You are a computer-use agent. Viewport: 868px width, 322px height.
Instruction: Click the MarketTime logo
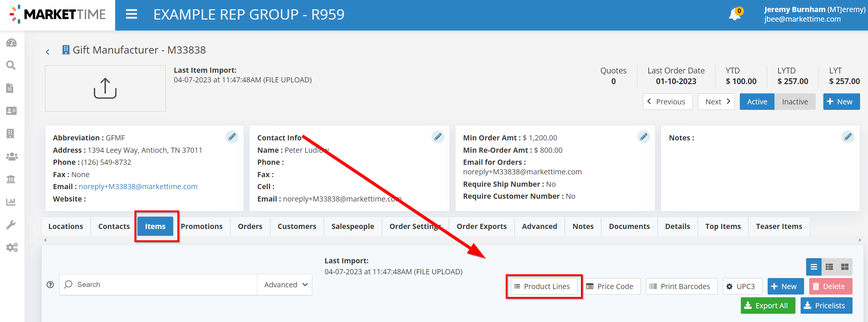point(57,14)
